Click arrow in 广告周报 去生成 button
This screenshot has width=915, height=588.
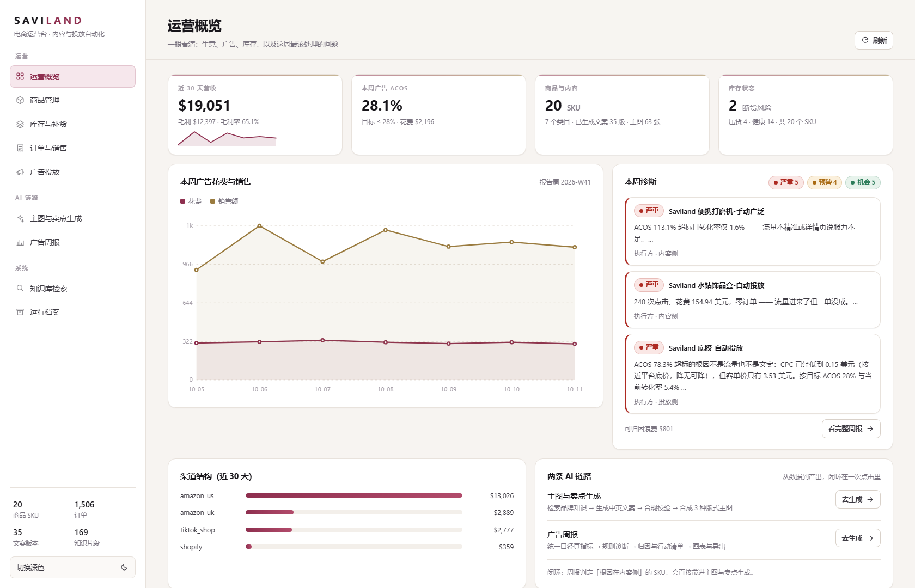[x=870, y=538]
